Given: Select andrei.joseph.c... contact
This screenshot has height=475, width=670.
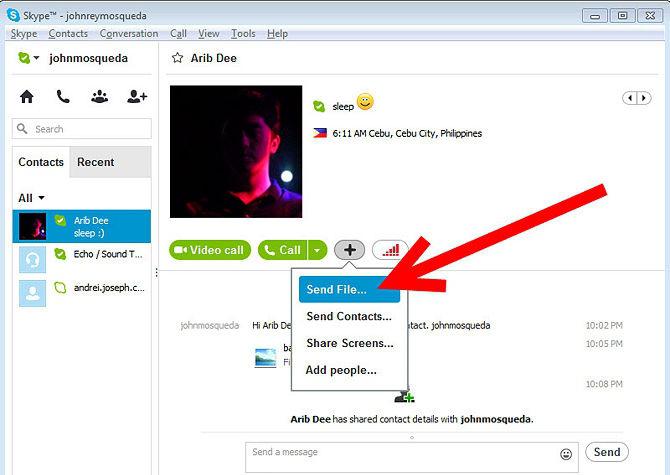Looking at the screenshot, I should (82, 293).
